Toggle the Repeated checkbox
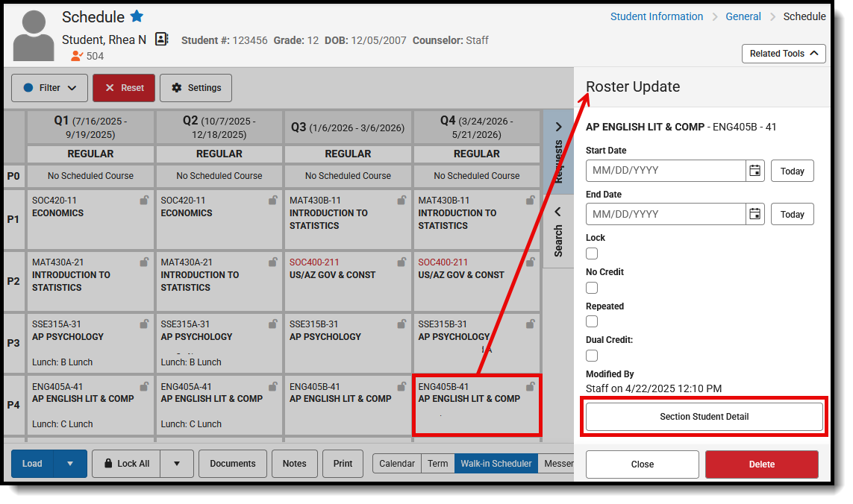The width and height of the screenshot is (853, 504). pos(592,321)
